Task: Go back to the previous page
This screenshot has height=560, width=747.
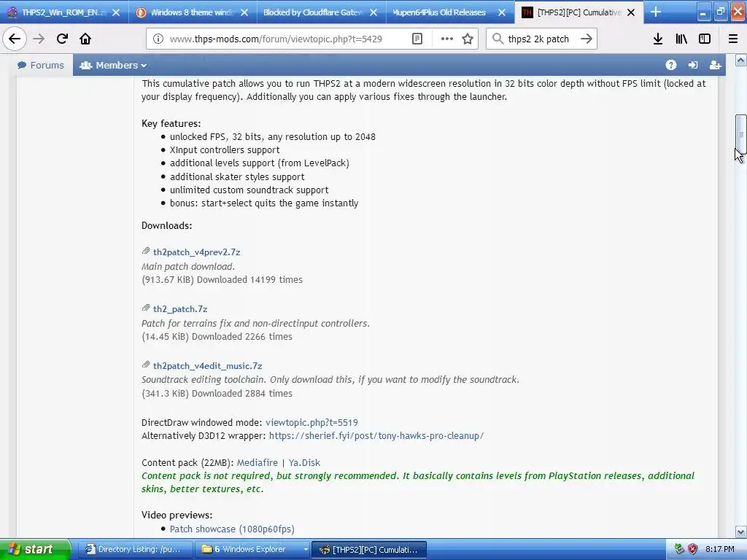Action: (x=15, y=39)
